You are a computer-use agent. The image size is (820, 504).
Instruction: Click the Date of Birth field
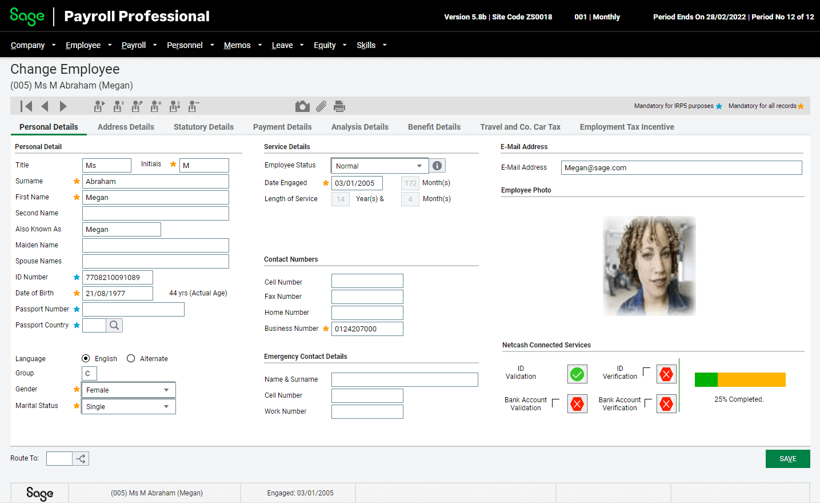[x=118, y=294]
